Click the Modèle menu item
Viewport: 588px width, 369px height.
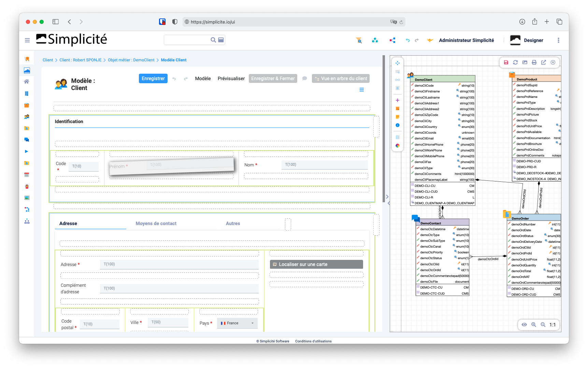(x=203, y=78)
